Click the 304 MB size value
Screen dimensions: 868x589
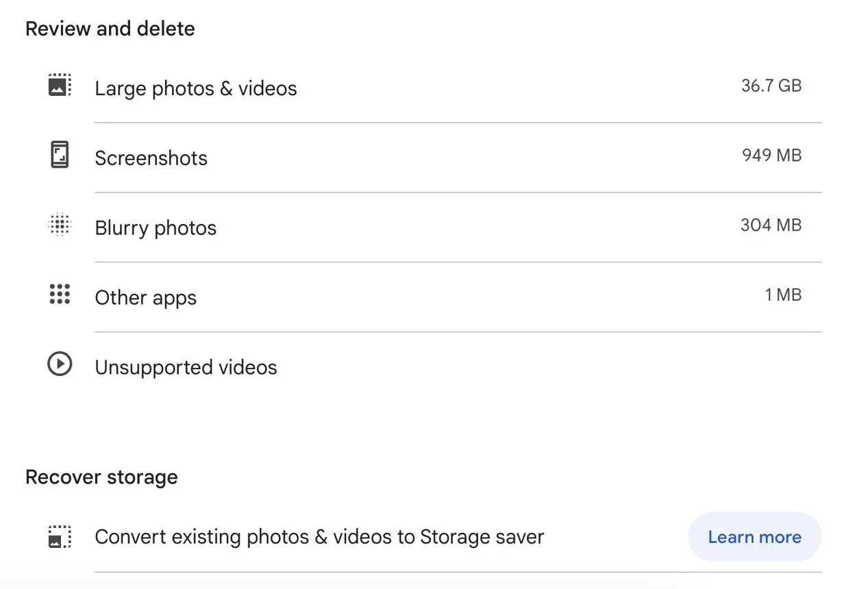pyautogui.click(x=771, y=225)
